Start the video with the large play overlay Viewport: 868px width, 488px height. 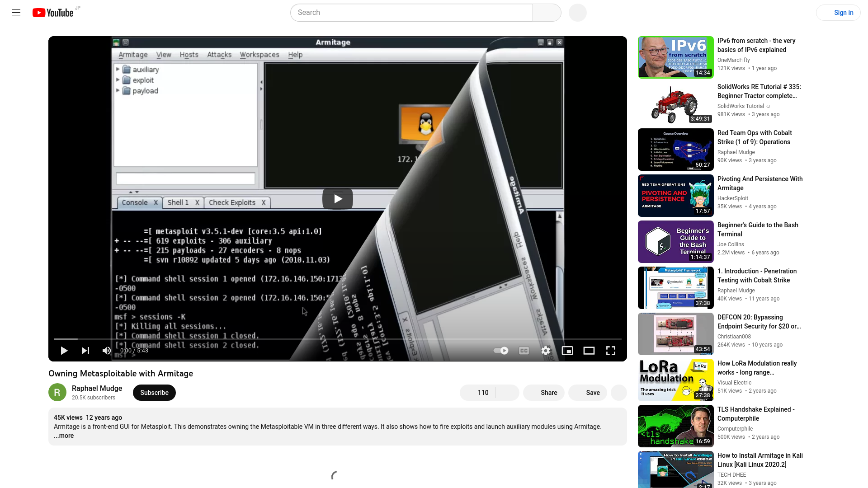click(338, 199)
